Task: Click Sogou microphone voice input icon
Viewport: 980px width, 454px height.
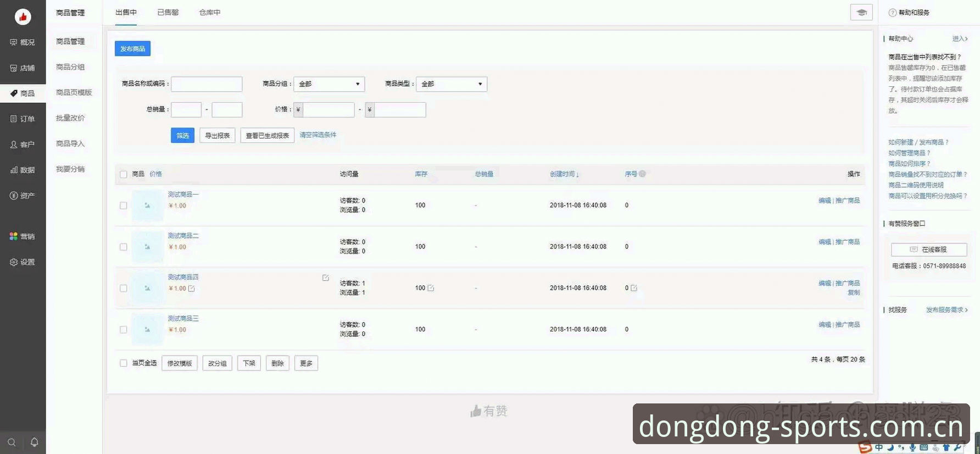Action: [912, 448]
